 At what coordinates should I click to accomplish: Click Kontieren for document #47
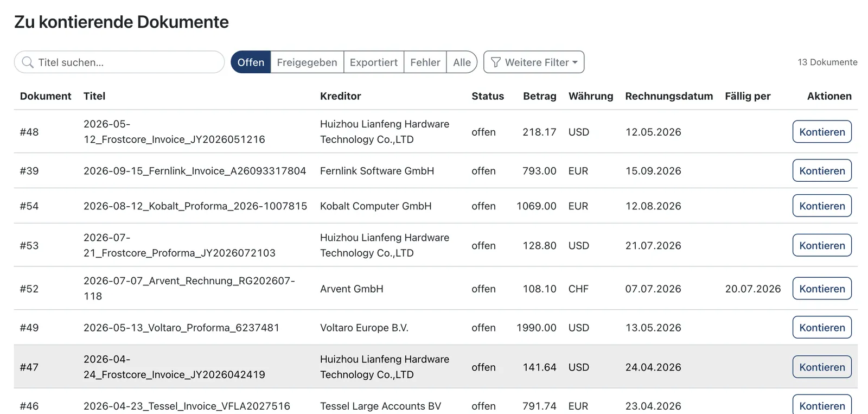822,367
